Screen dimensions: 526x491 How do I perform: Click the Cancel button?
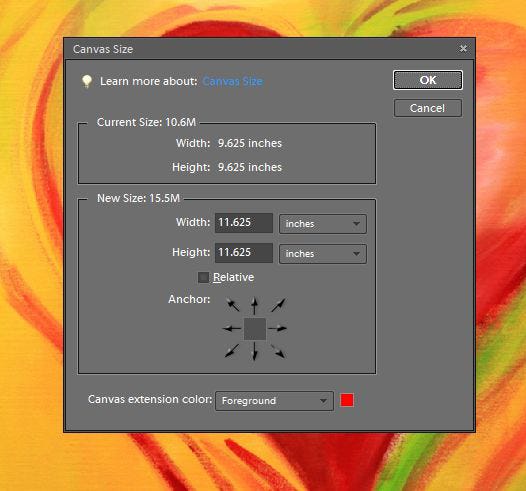click(428, 108)
